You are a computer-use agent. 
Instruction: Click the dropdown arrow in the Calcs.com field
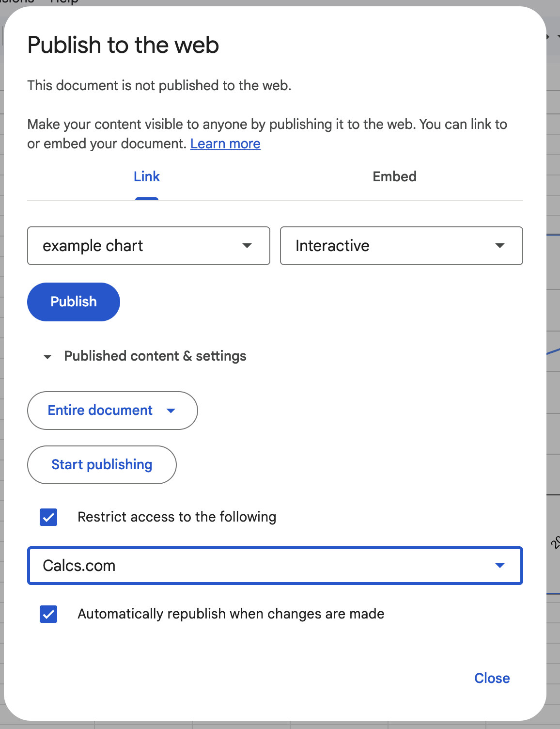(499, 565)
